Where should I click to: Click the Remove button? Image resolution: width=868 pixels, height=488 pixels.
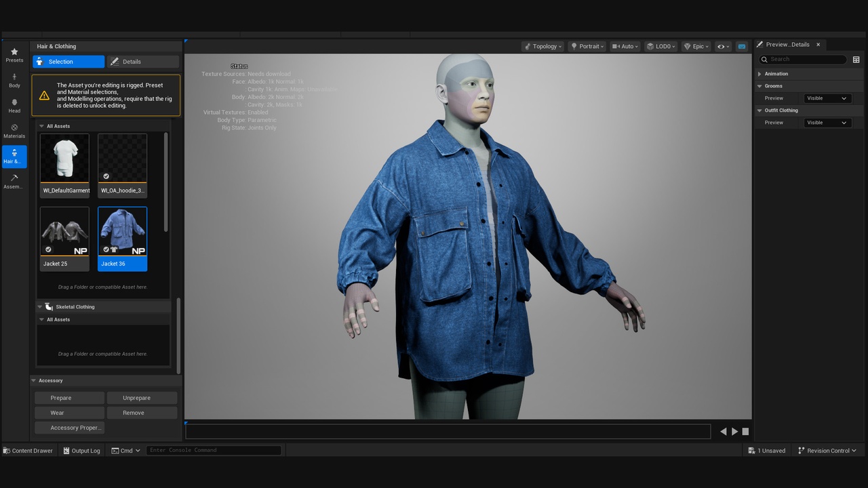(x=142, y=413)
